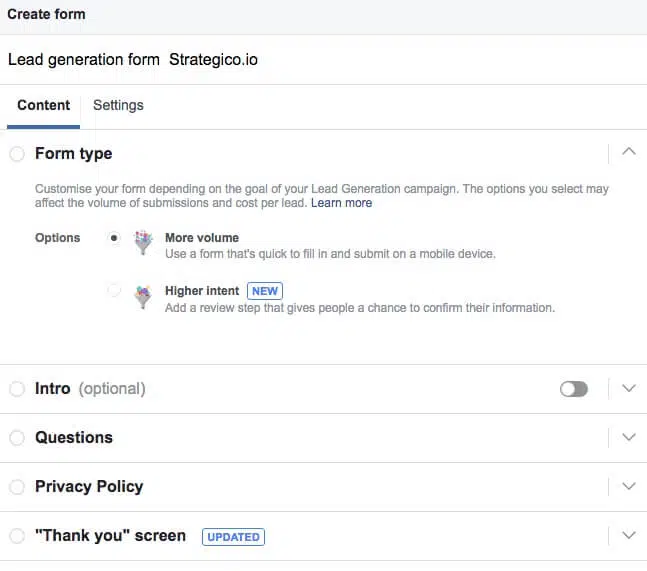Expand the Questions section
Viewport: 647px width, 571px height.
pos(628,438)
